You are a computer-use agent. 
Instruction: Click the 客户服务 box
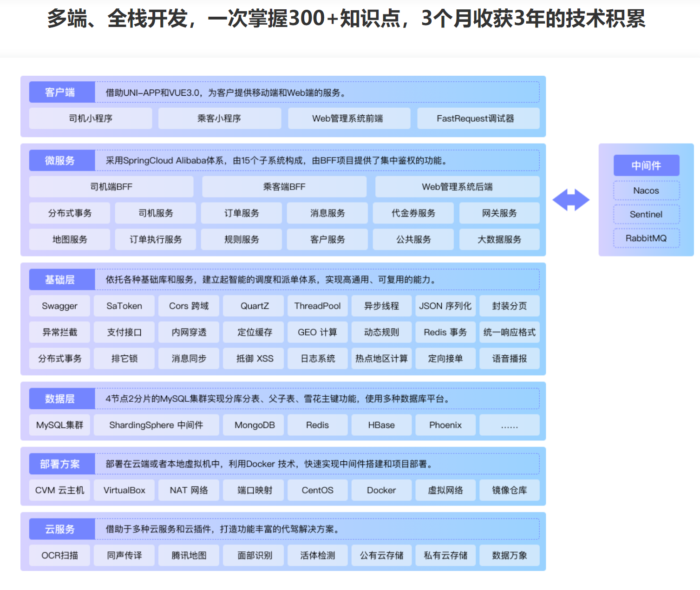tap(327, 239)
